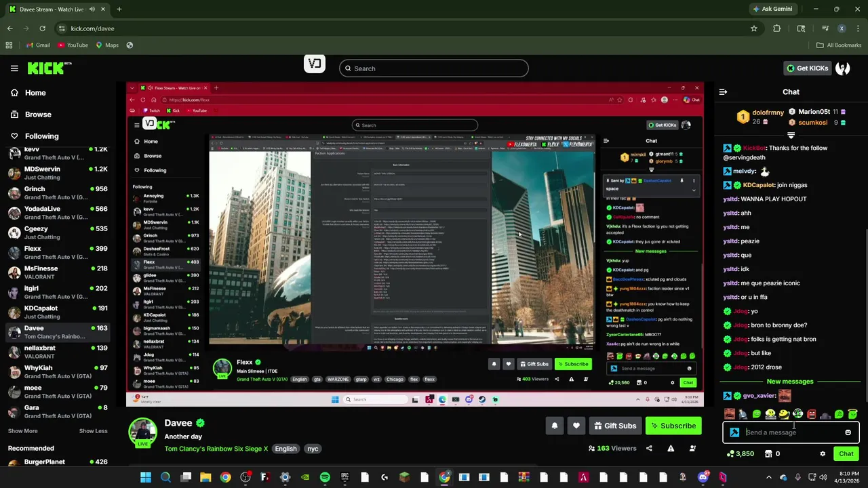Expand list with Show More

(23, 431)
